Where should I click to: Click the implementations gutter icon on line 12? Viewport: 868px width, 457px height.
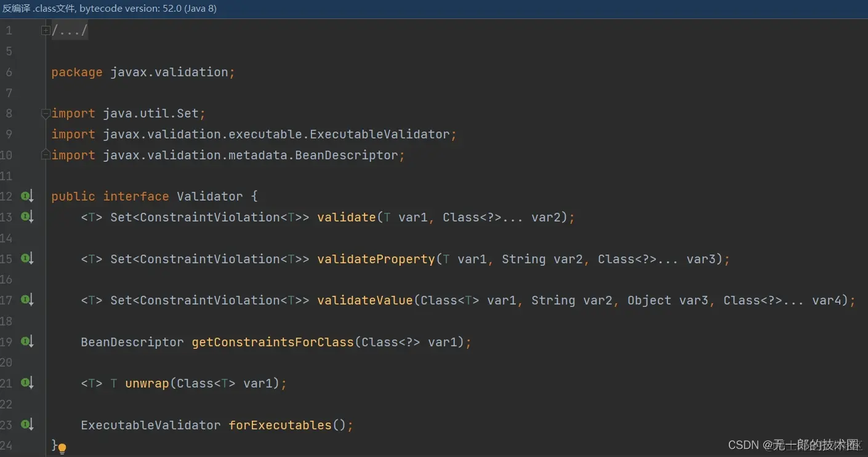26,197
